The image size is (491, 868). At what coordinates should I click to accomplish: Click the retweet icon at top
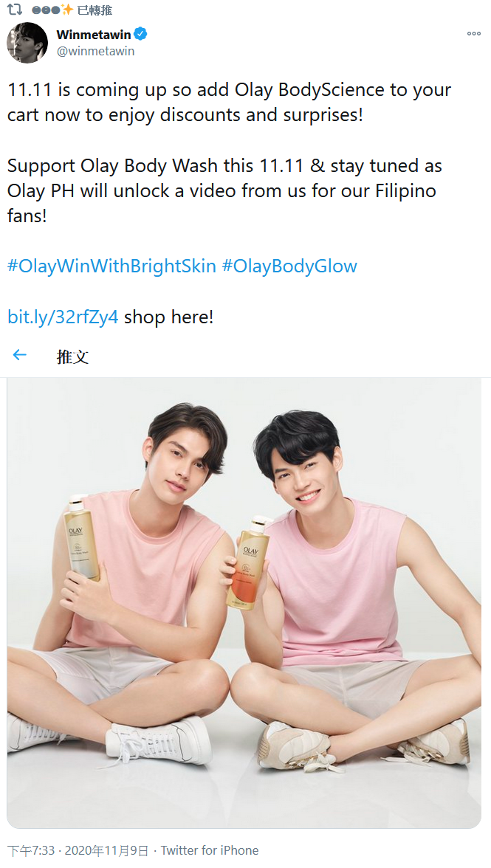pos(15,9)
